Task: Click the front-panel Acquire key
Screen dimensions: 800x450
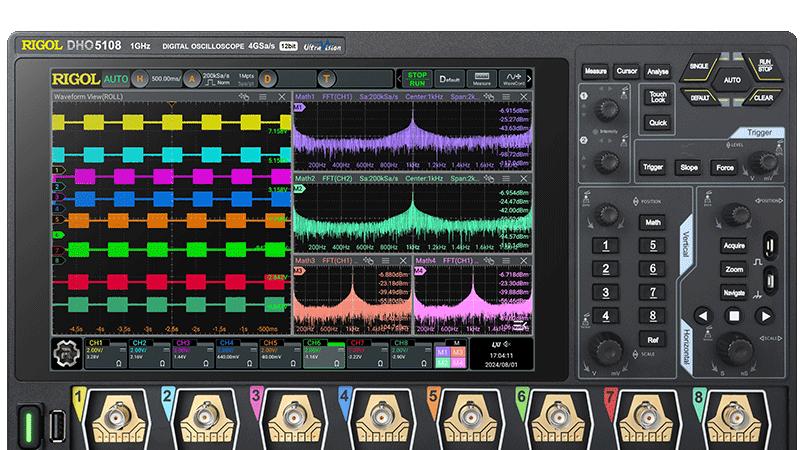Action: 734,245
